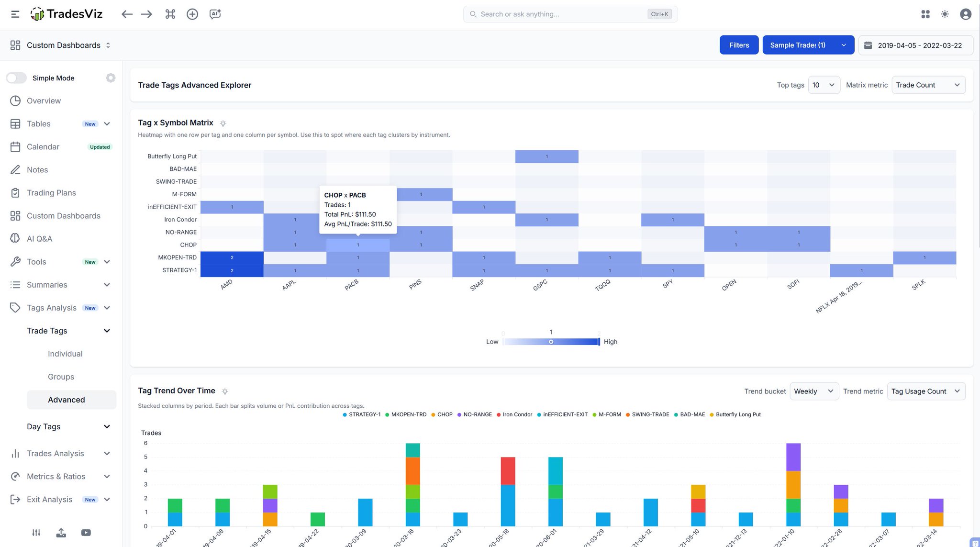Open the Groups trade tags page
The image size is (980, 547).
tap(61, 377)
